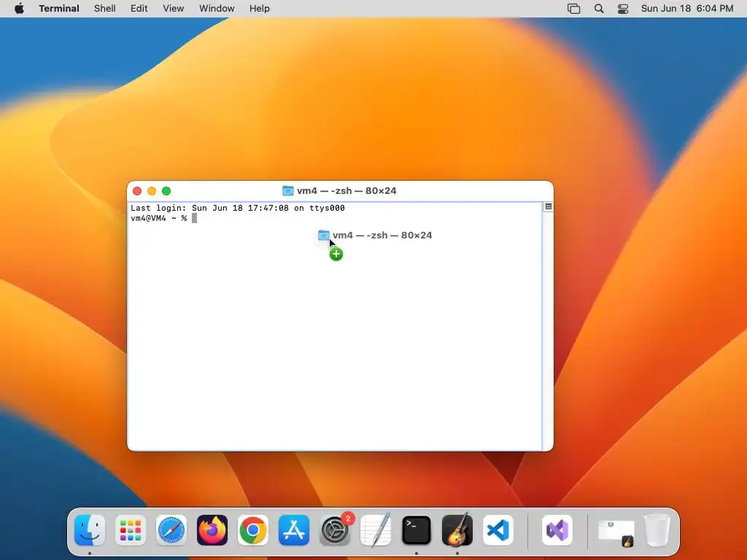Viewport: 747px width, 560px height.
Task: Open the Trash in the Dock
Action: tap(657, 530)
